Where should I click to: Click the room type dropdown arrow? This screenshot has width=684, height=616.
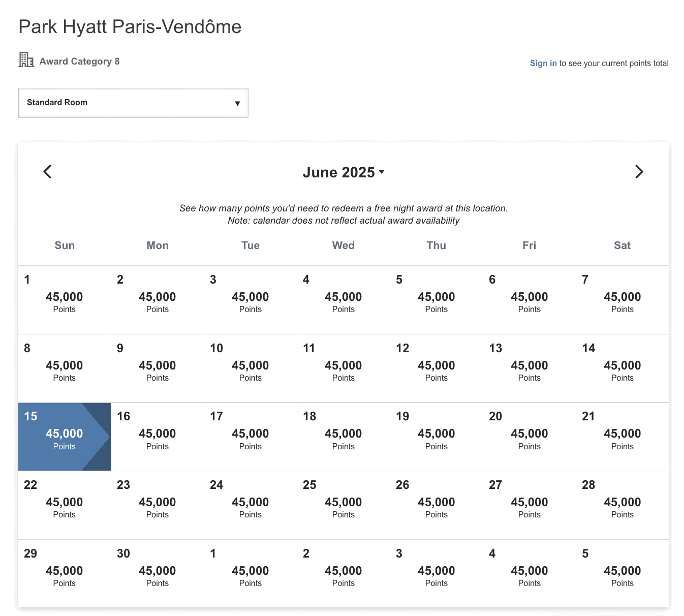pyautogui.click(x=237, y=103)
